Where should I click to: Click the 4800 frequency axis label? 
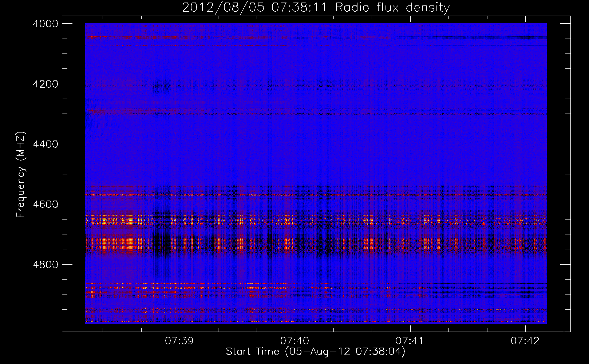[x=46, y=265]
